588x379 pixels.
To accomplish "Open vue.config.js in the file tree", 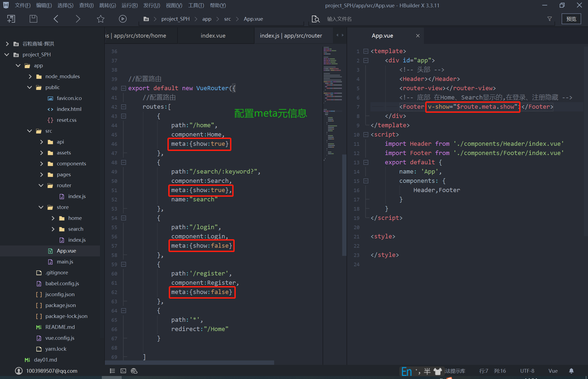I will tap(60, 338).
